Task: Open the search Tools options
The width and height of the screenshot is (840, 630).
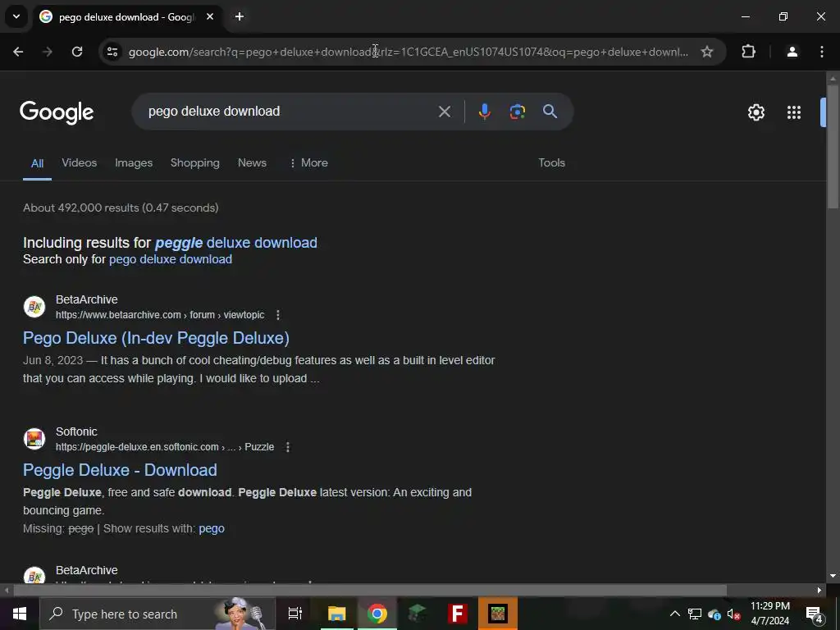Action: click(551, 162)
